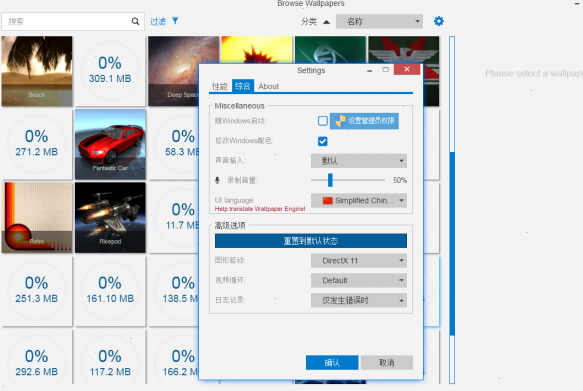
Task: Expand the Simplified Chinese language dropdown
Action: click(x=359, y=201)
